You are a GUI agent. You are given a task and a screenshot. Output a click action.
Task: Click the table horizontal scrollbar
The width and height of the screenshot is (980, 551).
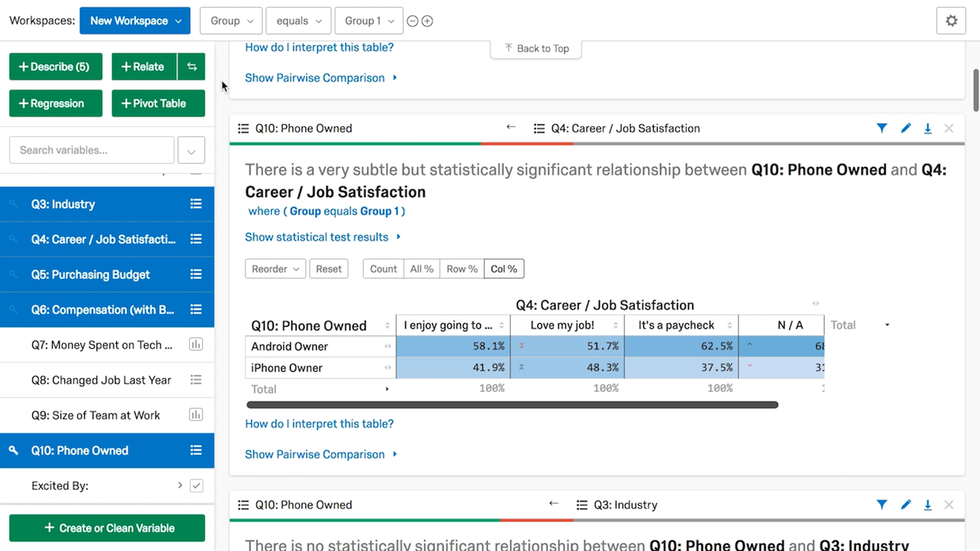[x=512, y=405]
